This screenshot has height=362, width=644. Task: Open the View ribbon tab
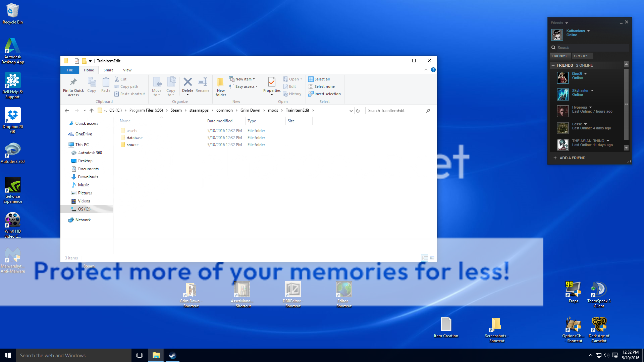[127, 70]
